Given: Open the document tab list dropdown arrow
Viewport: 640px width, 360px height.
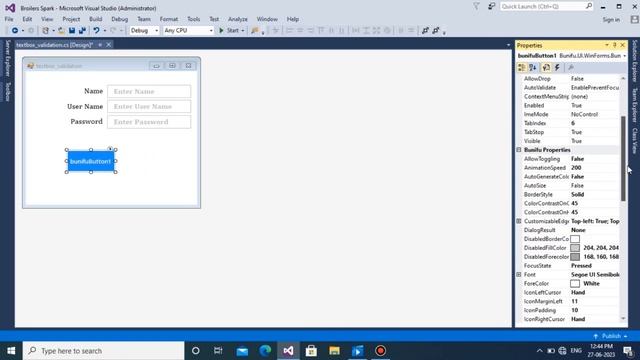Looking at the screenshot, I should [x=508, y=45].
